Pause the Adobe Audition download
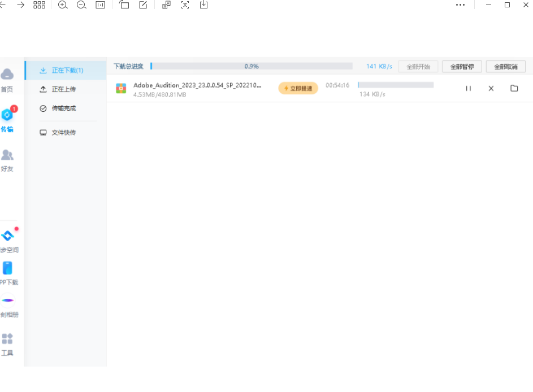The height and width of the screenshot is (392, 533). (468, 89)
